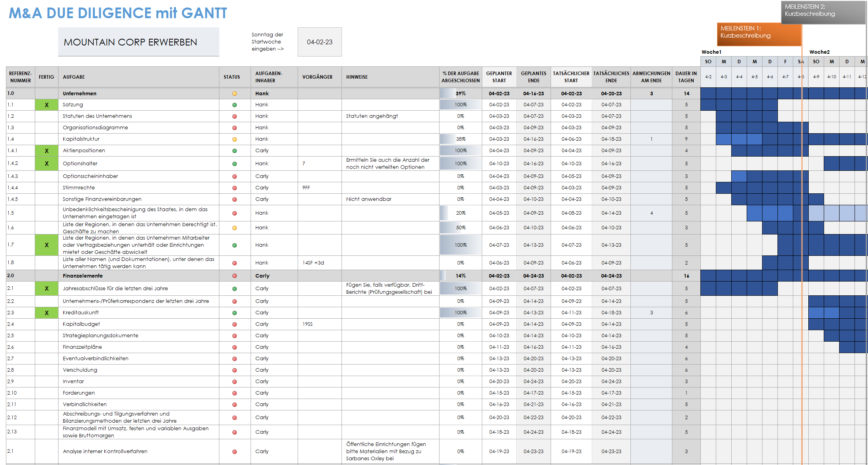Click the M&A DUE DILIGENCE mit GANTT title

118,13
